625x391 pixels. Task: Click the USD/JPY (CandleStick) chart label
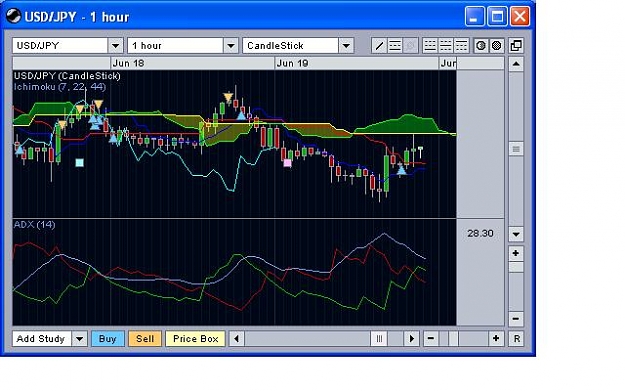67,76
